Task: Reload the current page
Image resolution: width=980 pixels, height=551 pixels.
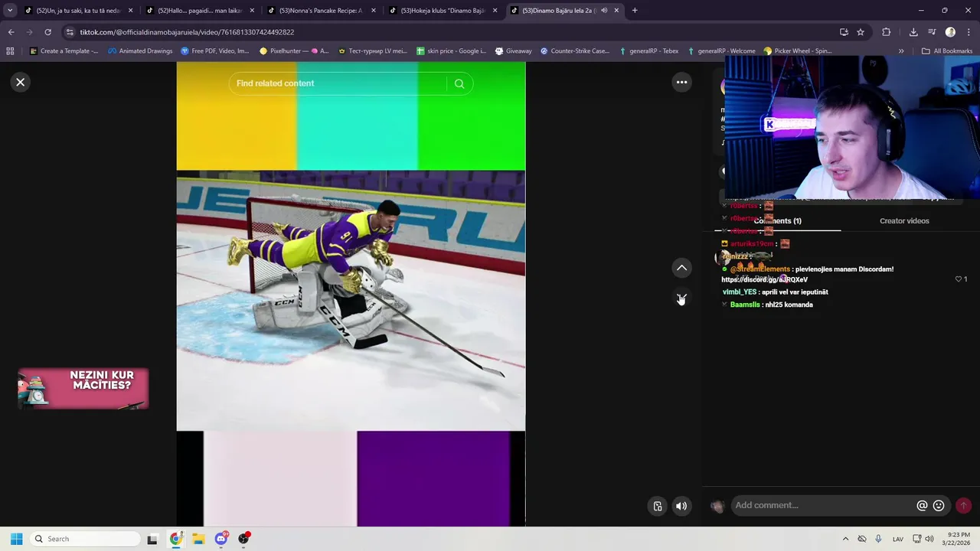Action: tap(47, 32)
